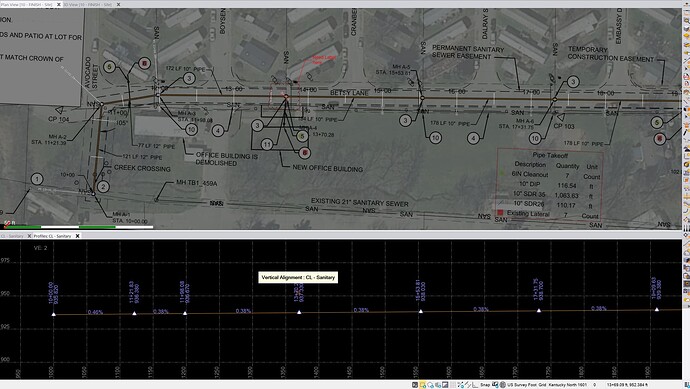The height and width of the screenshot is (389, 690).
Task: Select the Profiles: CL - Sanitary tab
Action: [x=52, y=236]
